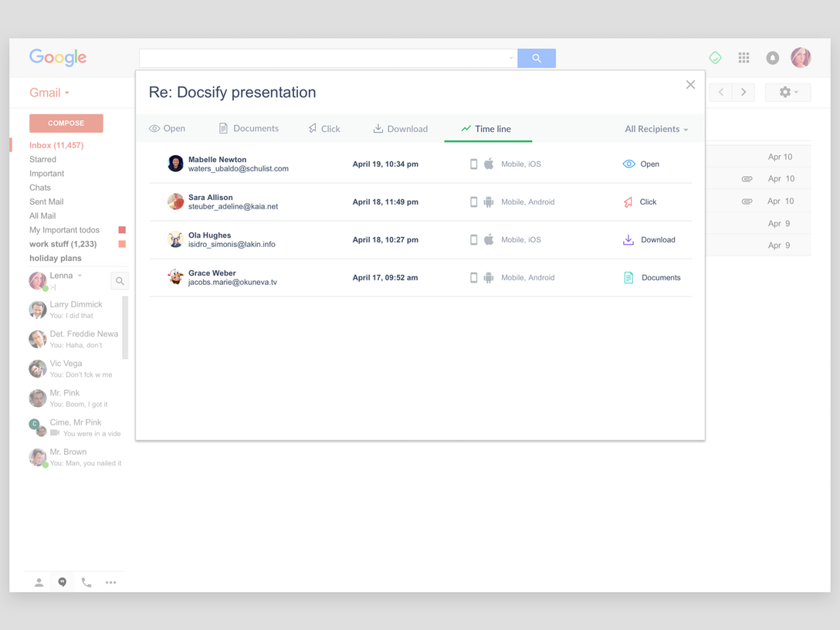Click the chat search magnifier icon
Screen dimensions: 840x630
(120, 281)
